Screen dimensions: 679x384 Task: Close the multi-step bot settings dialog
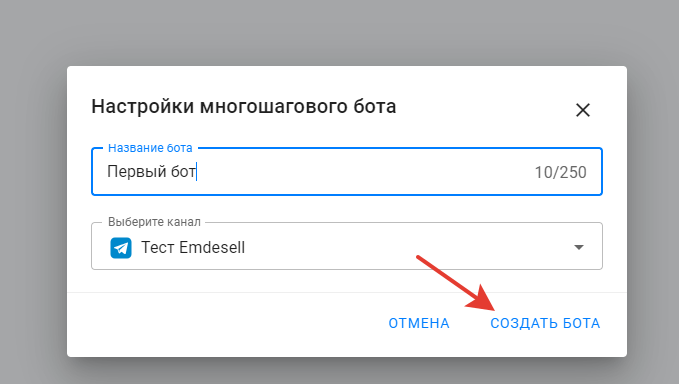click(582, 110)
